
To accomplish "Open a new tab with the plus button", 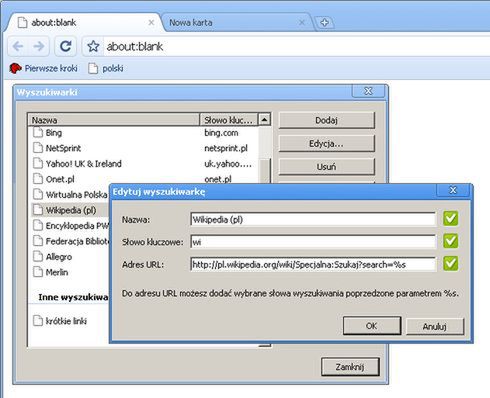I will (x=324, y=22).
